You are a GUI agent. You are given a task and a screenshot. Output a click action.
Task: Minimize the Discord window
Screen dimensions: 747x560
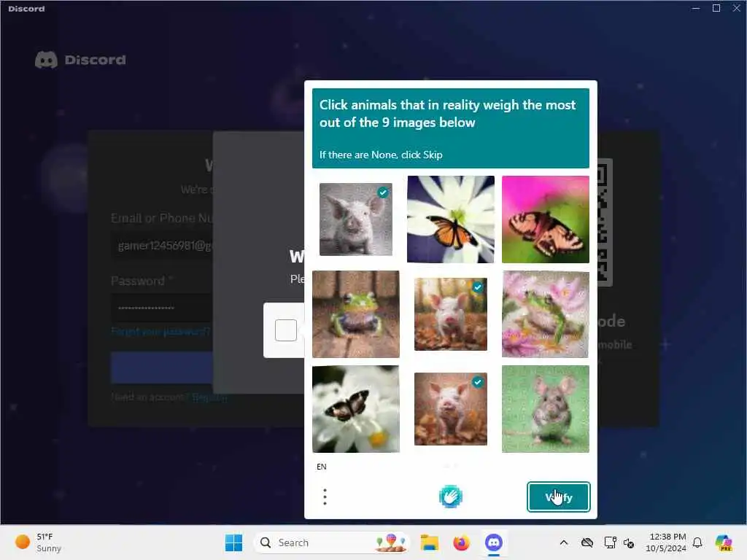point(696,8)
